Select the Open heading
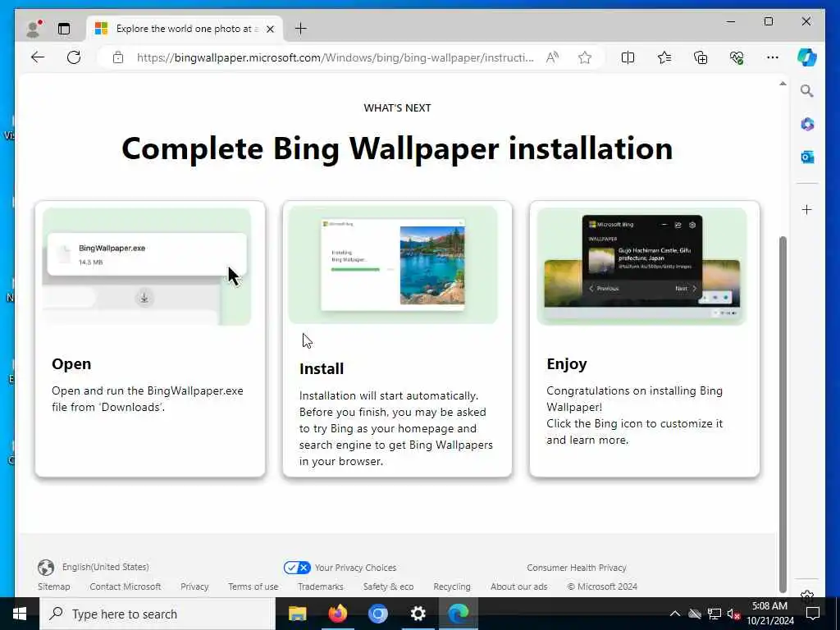Viewport: 840px width, 630px height. click(71, 364)
